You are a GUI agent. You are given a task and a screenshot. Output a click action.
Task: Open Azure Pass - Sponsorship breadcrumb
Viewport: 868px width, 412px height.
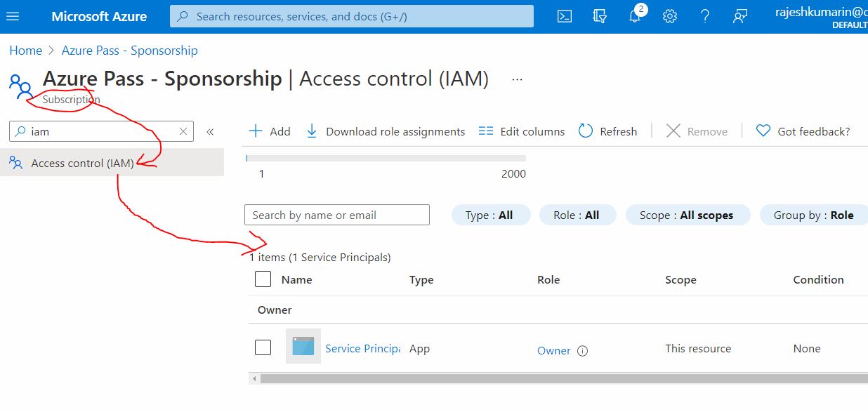pyautogui.click(x=130, y=51)
